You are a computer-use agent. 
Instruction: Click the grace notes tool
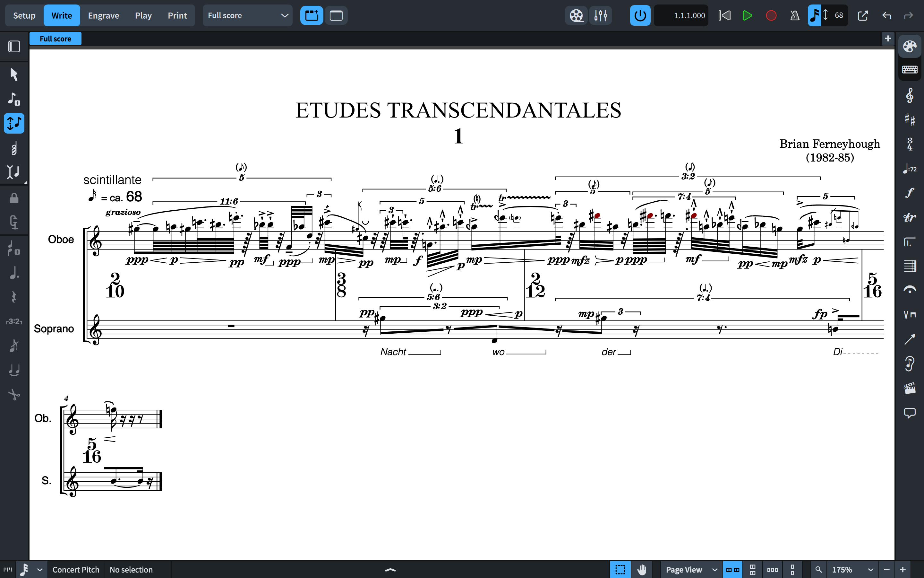click(x=14, y=248)
